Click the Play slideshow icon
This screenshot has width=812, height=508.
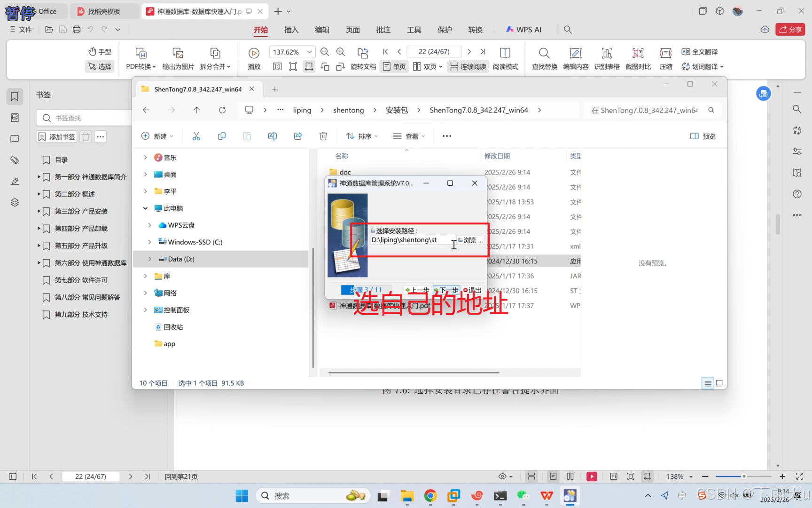[254, 53]
